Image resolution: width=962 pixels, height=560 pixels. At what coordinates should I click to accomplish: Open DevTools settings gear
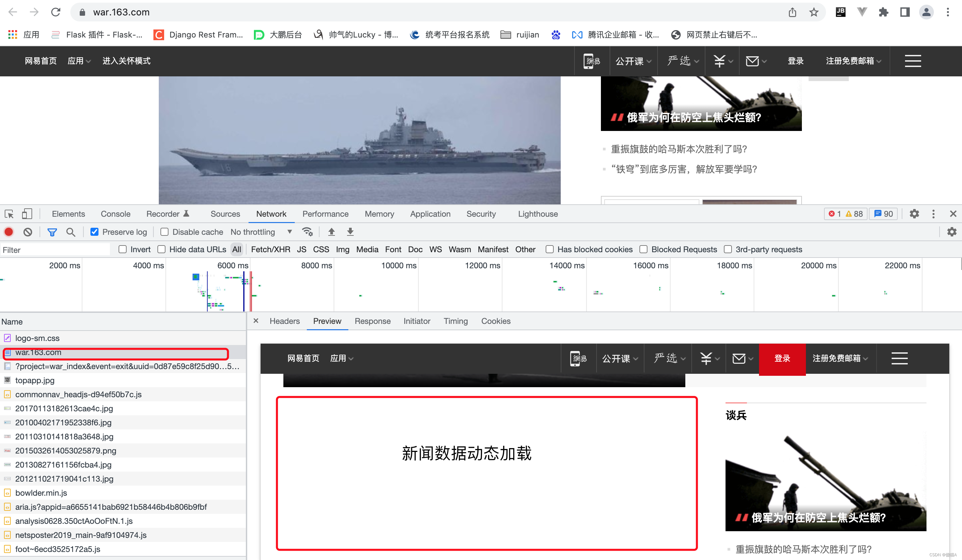914,214
